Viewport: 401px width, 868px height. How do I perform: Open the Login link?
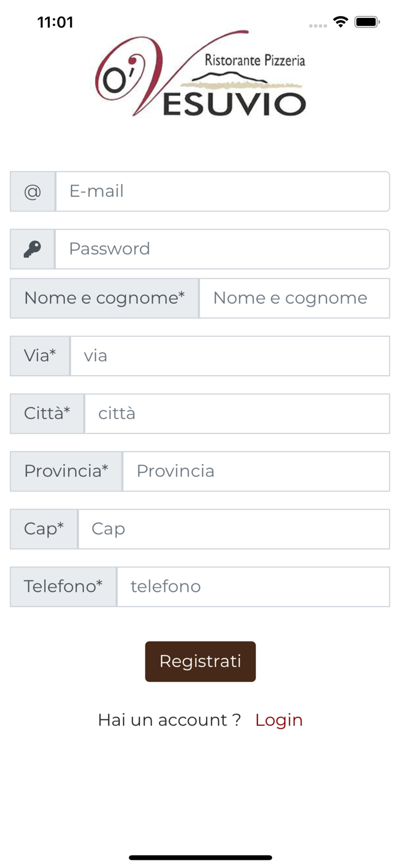[279, 720]
